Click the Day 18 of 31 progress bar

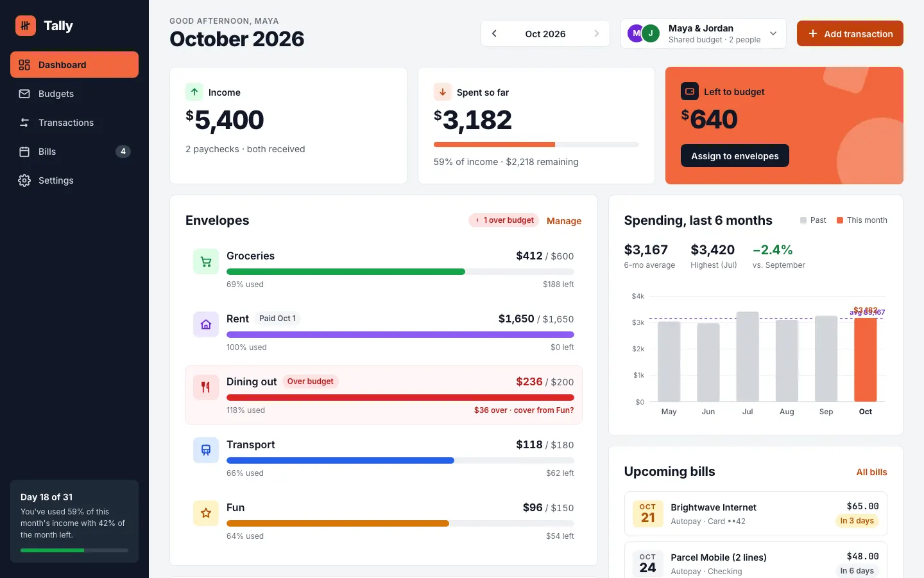tap(74, 550)
